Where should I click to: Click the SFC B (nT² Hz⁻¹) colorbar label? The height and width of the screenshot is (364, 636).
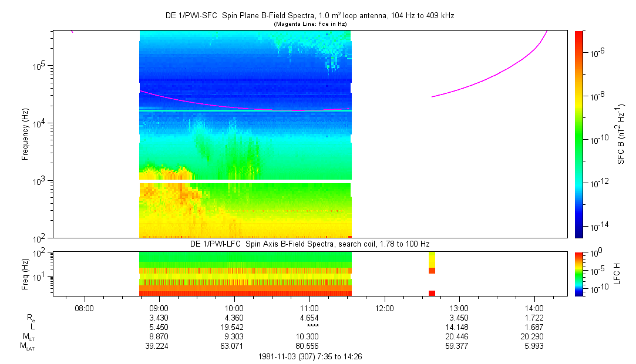(x=621, y=134)
